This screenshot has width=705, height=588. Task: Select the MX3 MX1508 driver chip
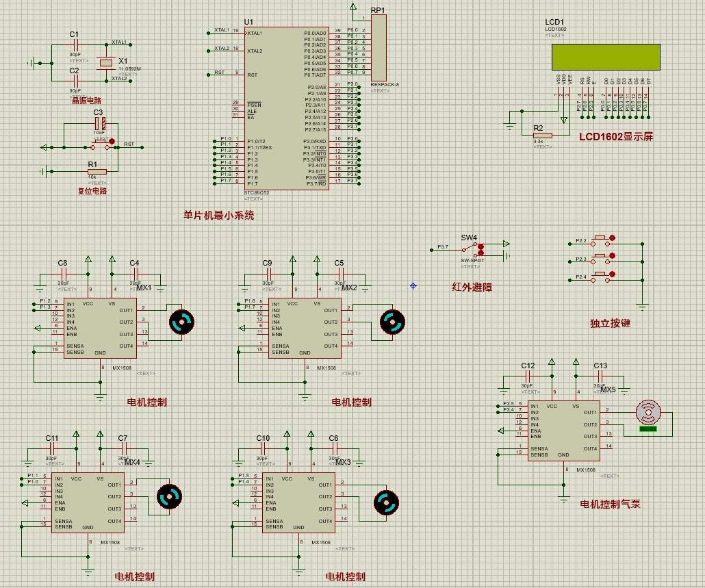[x=298, y=503]
